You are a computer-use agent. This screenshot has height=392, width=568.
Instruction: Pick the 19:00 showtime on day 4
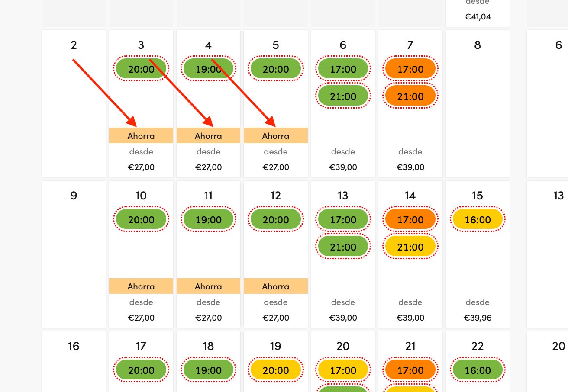coord(208,69)
